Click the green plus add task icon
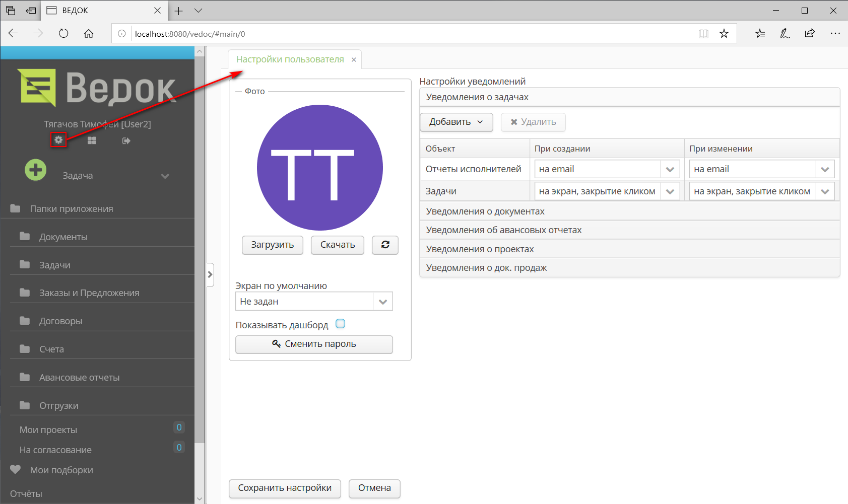Viewport: 848px width, 504px height. pyautogui.click(x=36, y=170)
